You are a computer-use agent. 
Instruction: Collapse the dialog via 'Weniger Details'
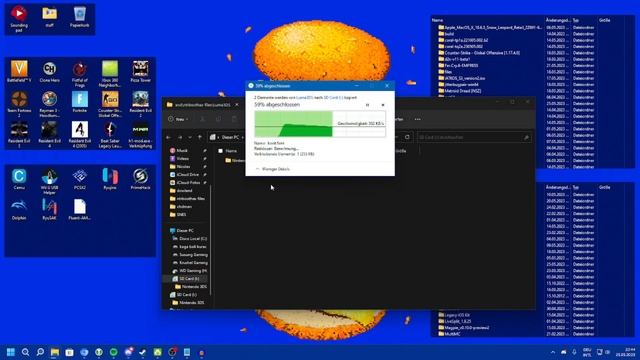[273, 169]
